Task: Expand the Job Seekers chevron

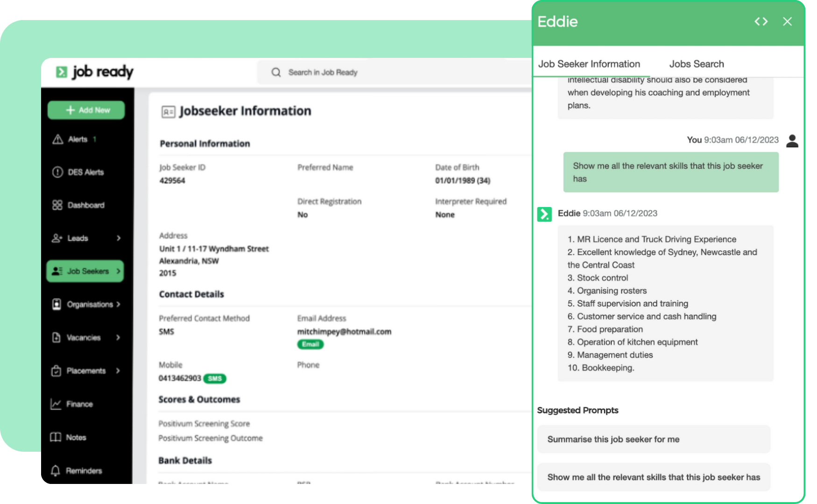Action: coord(118,271)
